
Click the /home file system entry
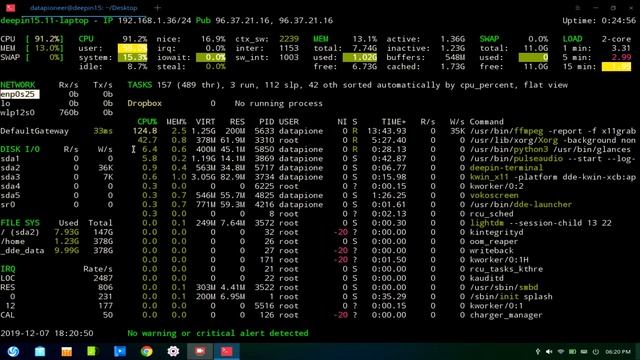[56, 241]
